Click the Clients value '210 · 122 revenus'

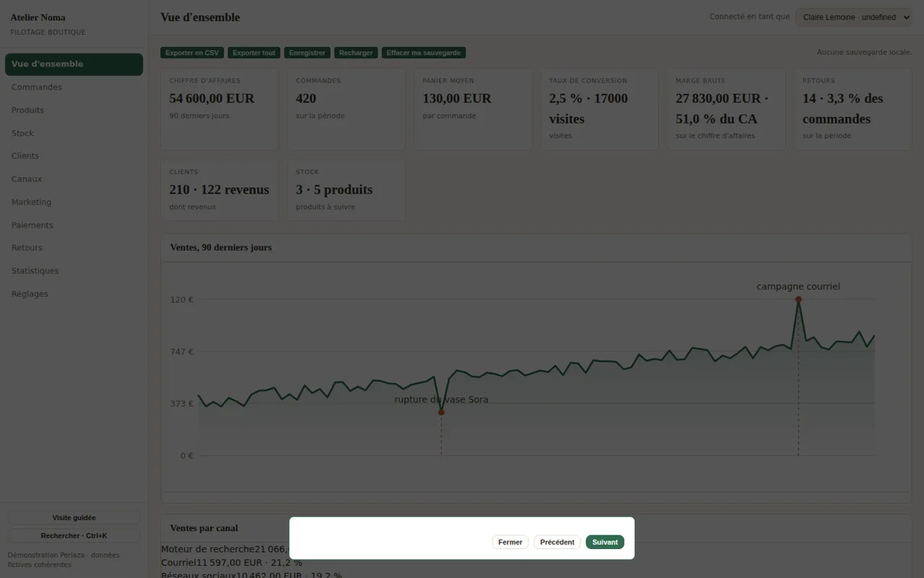pos(219,190)
